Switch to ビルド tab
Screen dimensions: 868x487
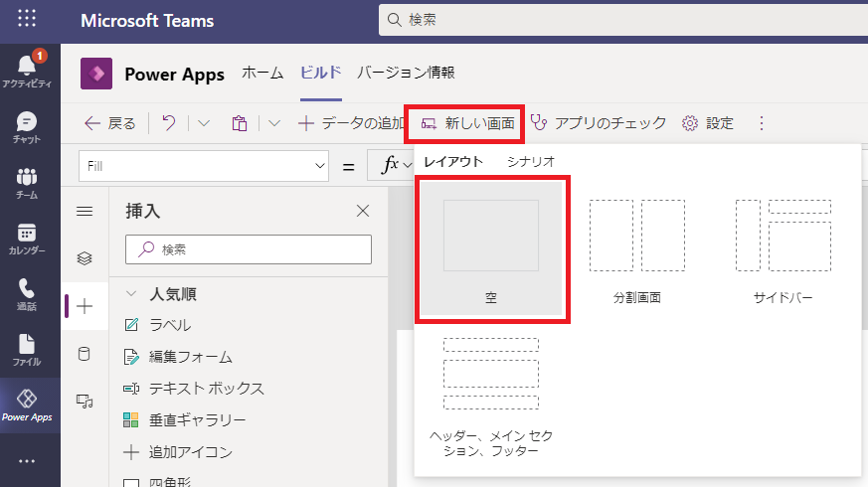321,73
